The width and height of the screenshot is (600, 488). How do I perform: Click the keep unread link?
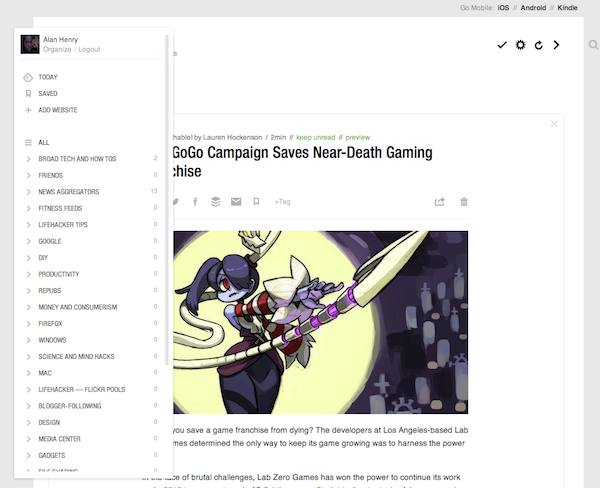[316, 137]
